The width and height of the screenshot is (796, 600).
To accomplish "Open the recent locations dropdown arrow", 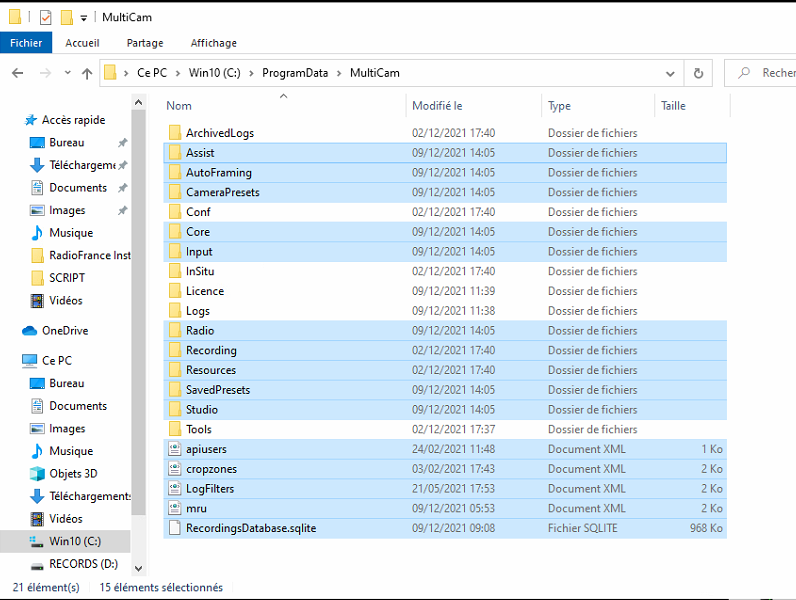I will click(68, 73).
